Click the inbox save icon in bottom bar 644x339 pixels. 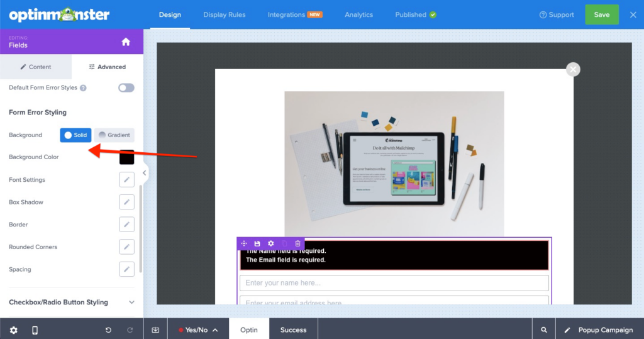coord(155,330)
